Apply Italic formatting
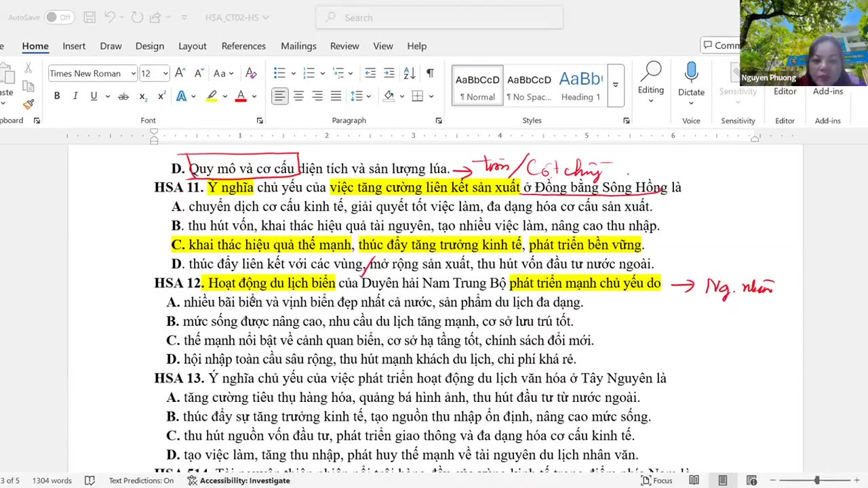Image resolution: width=868 pixels, height=488 pixels. (75, 96)
